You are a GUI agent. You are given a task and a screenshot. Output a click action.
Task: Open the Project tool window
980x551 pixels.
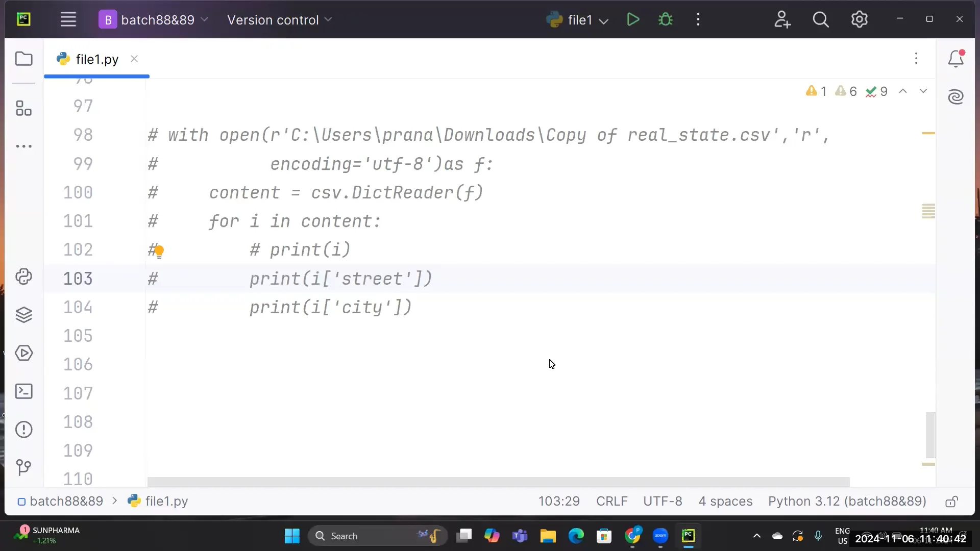(x=23, y=58)
